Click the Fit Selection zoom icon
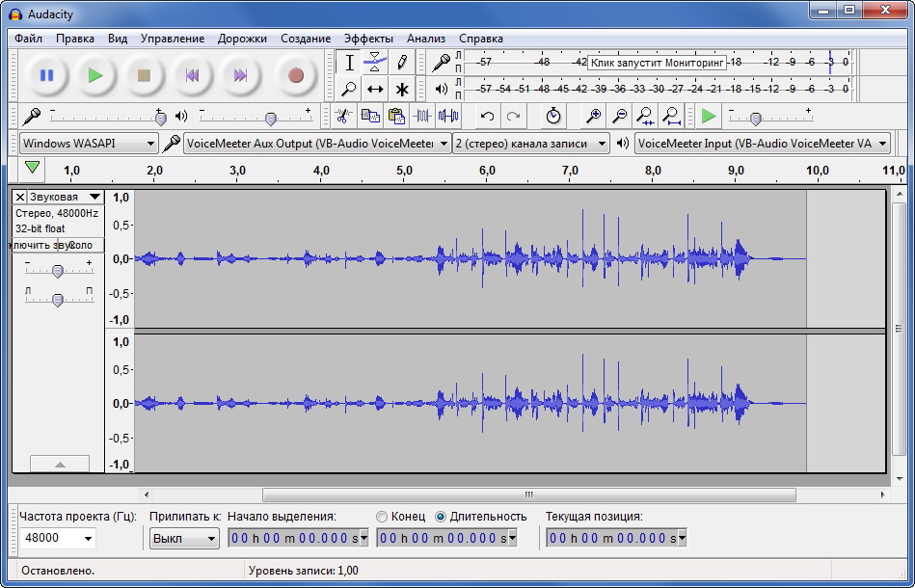Viewport: 915px width, 588px height. 645,116
